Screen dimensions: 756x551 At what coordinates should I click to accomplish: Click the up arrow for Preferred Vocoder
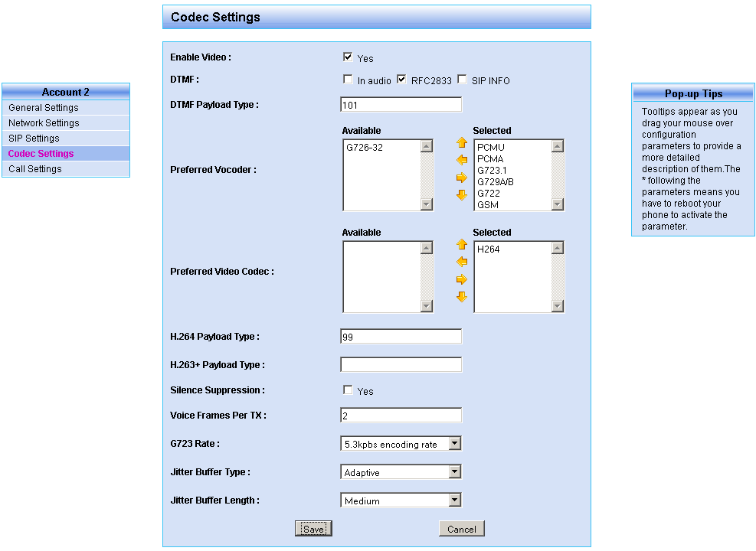tap(461, 142)
